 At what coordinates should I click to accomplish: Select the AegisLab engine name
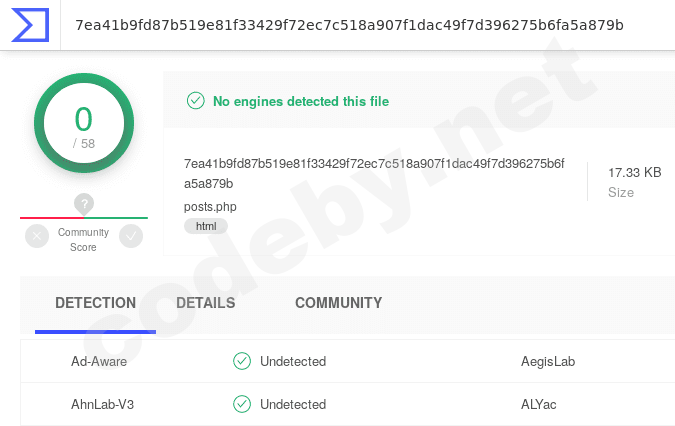(x=548, y=361)
